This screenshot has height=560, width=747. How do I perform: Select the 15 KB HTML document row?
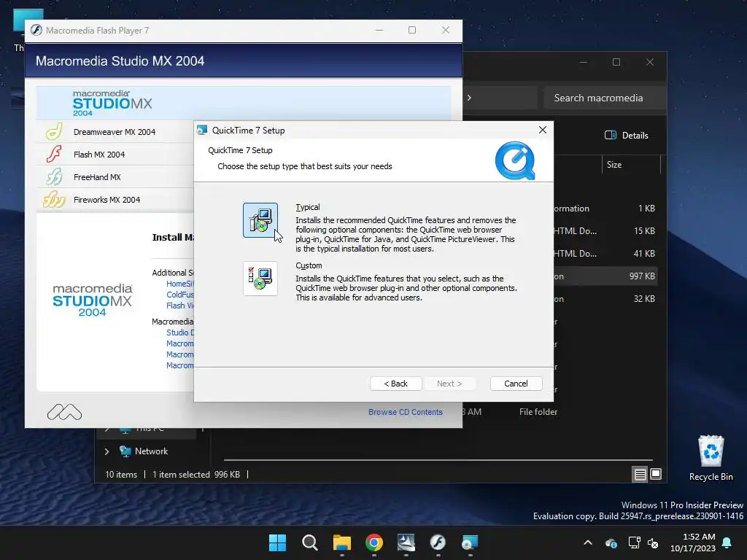[x=605, y=231]
